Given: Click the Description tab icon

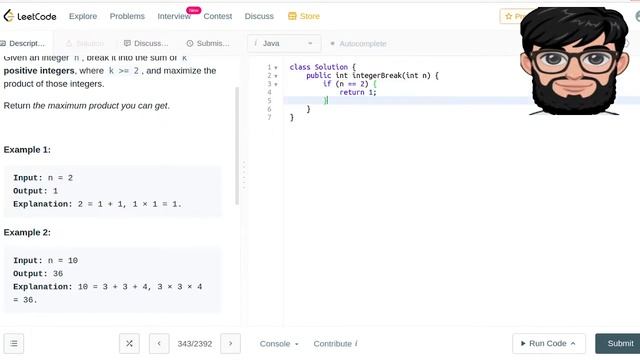Looking at the screenshot, I should click(3, 43).
